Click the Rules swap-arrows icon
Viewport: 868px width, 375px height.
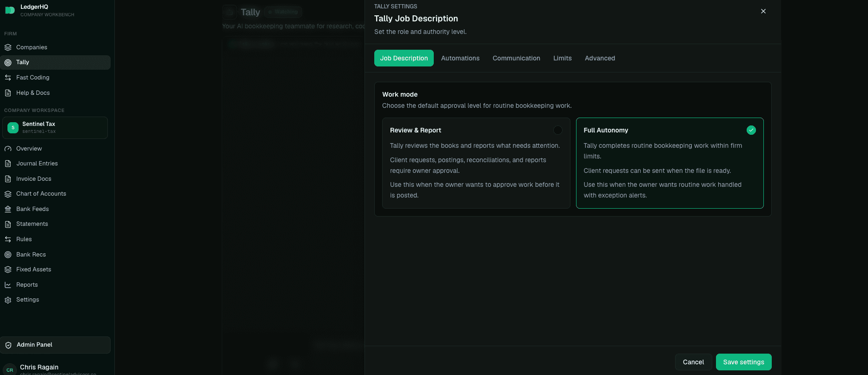(x=8, y=239)
